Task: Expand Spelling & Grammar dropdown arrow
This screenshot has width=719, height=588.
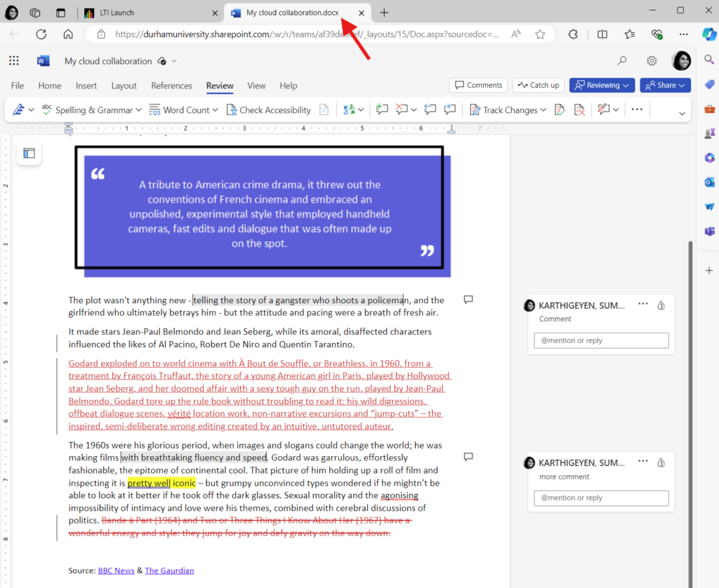Action: pos(138,110)
